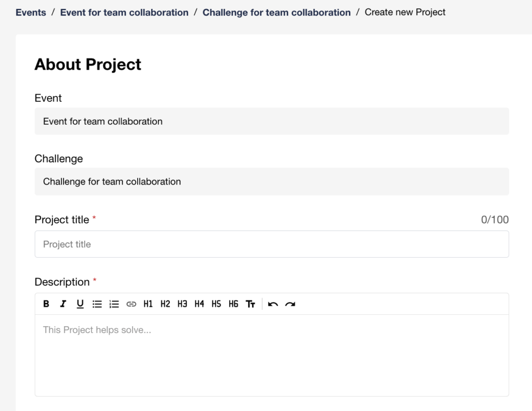Open Event for team collaboration breadcrumb

point(124,12)
